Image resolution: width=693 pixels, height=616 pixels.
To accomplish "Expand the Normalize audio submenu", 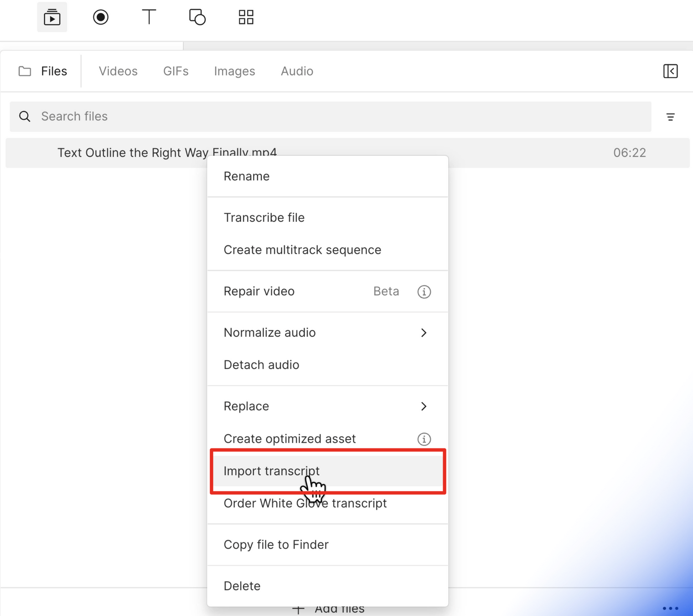I will point(424,333).
